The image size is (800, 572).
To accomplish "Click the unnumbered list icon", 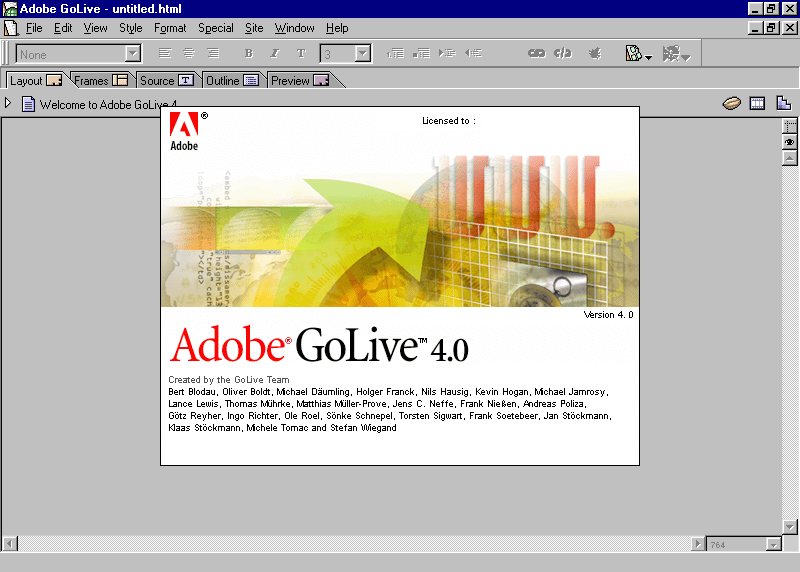I will pos(421,53).
